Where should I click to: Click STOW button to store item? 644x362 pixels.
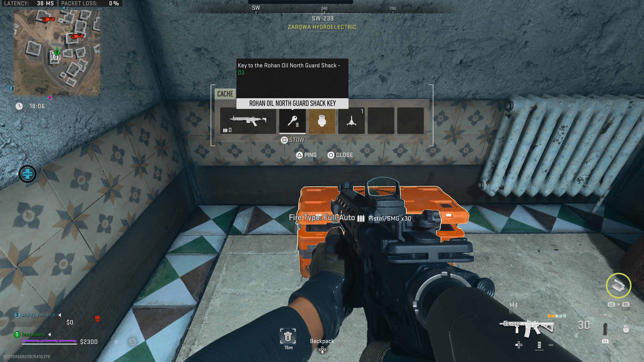pyautogui.click(x=292, y=140)
